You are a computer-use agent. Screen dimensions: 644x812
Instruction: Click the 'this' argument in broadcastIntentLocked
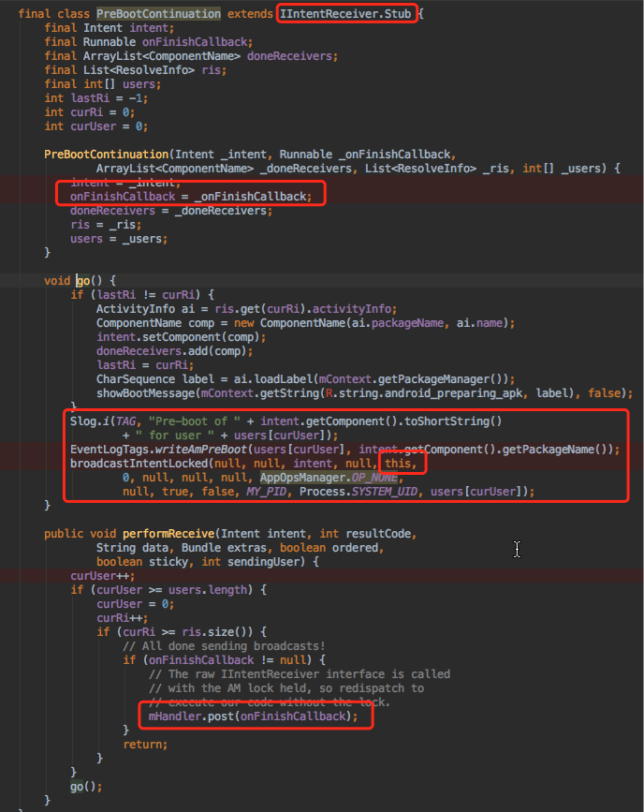coord(398,463)
